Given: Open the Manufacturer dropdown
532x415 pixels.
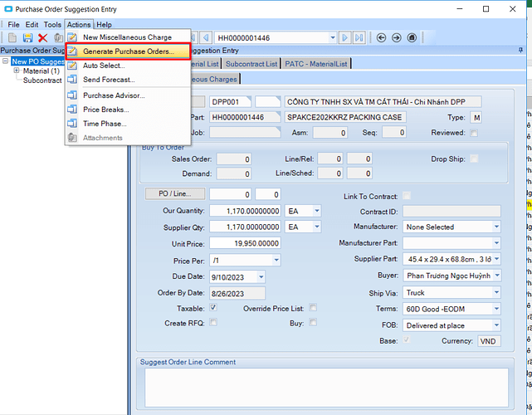Looking at the screenshot, I should point(496,227).
